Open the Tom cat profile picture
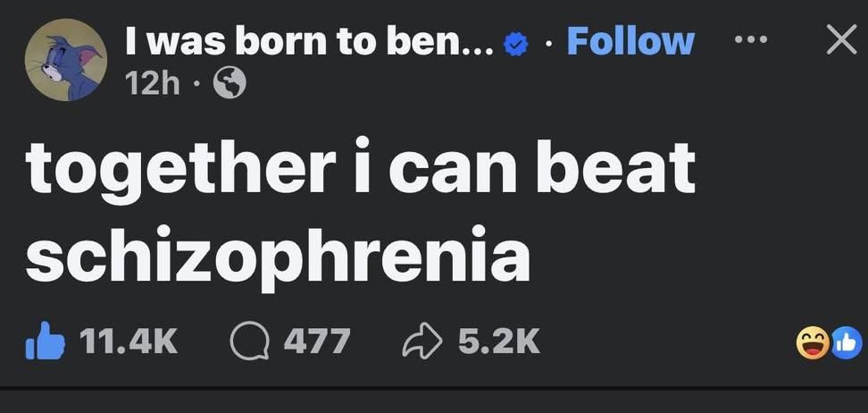Image resolution: width=868 pixels, height=413 pixels. coord(66,59)
